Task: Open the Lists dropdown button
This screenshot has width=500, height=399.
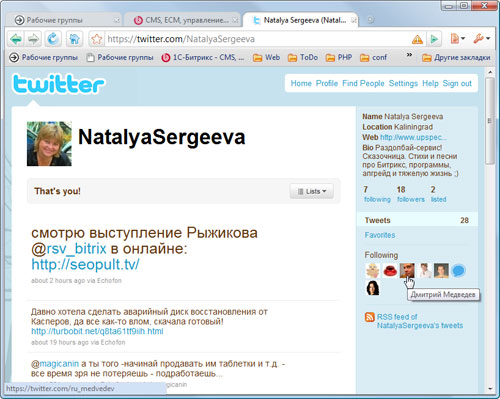Action: pos(311,191)
